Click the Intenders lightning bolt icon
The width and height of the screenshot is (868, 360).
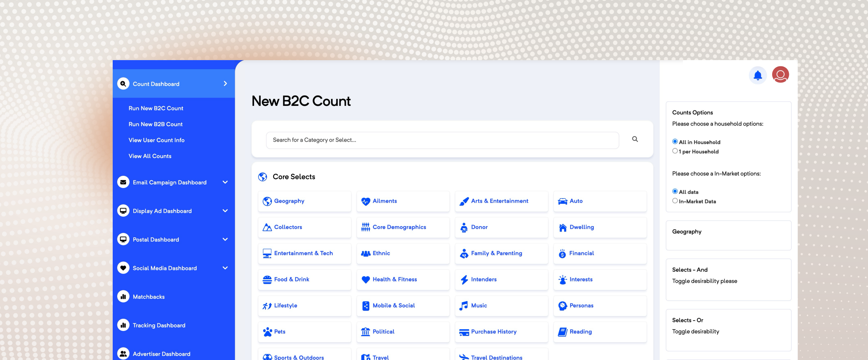coord(464,280)
